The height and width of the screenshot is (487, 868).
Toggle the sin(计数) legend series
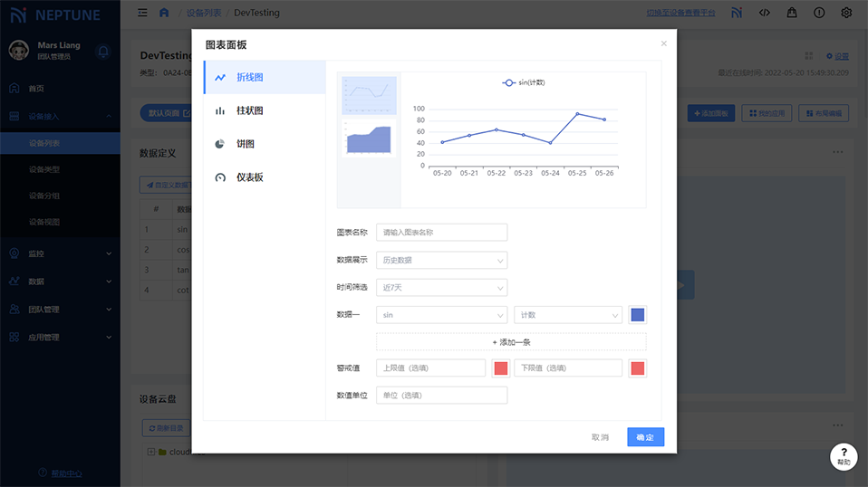(524, 82)
